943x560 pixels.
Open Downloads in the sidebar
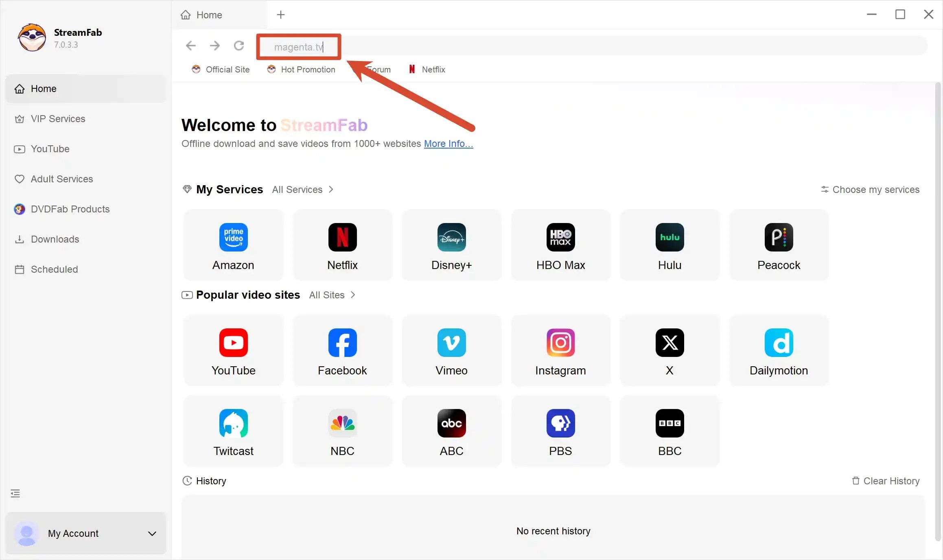point(86,239)
